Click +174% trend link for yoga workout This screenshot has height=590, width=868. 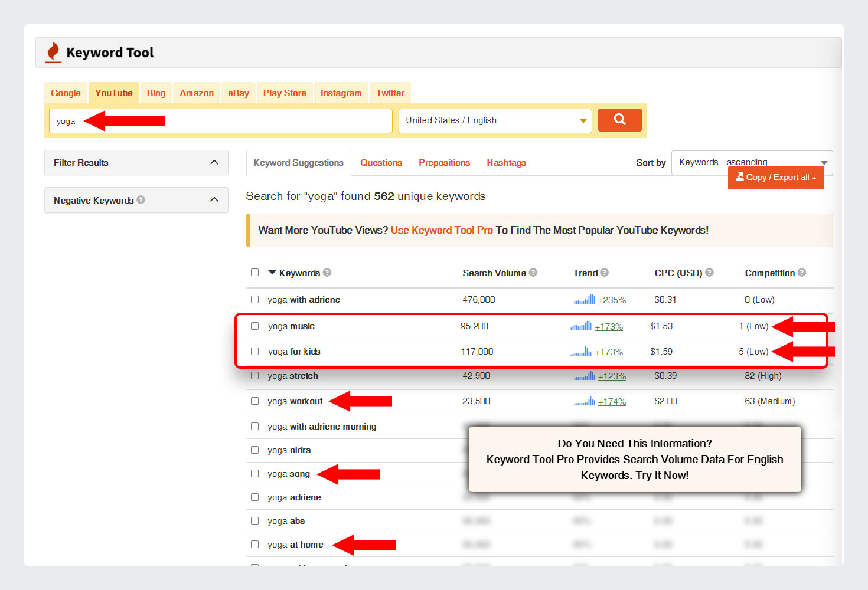pos(612,402)
